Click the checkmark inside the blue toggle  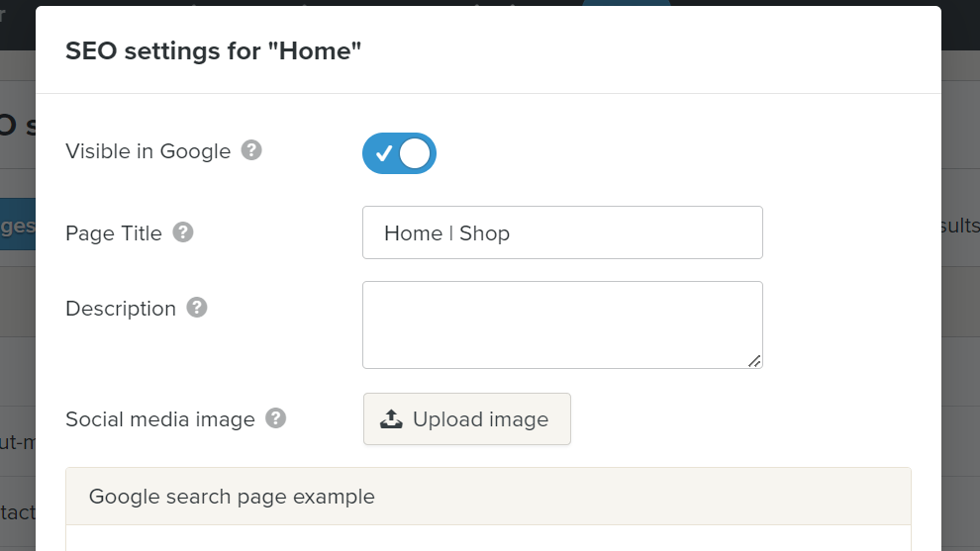tap(384, 153)
